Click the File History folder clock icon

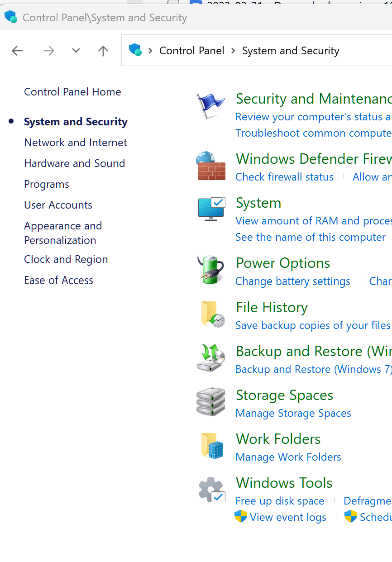pyautogui.click(x=212, y=314)
